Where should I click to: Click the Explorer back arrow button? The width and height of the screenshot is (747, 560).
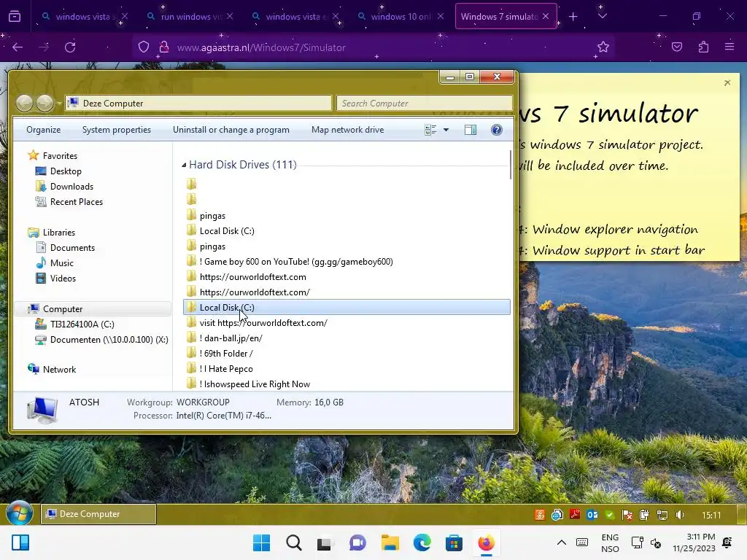tap(25, 103)
